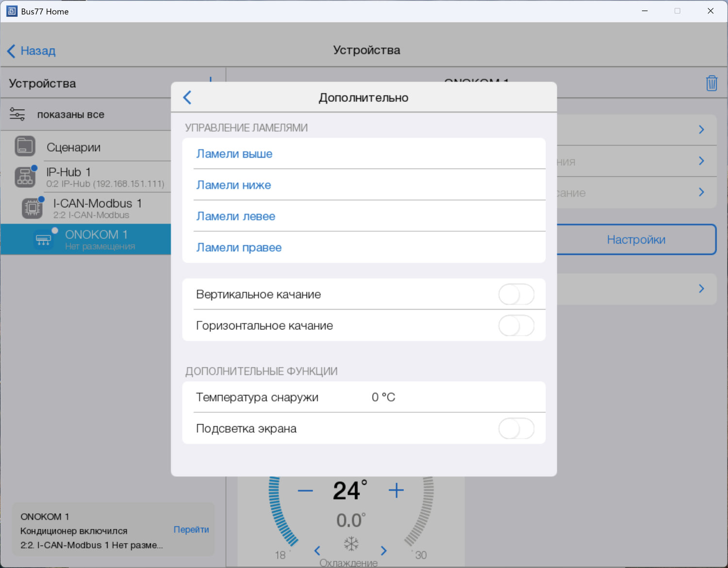The image size is (728, 568).
Task: Click the ONOKOM 1 air conditioner icon
Action: (44, 239)
